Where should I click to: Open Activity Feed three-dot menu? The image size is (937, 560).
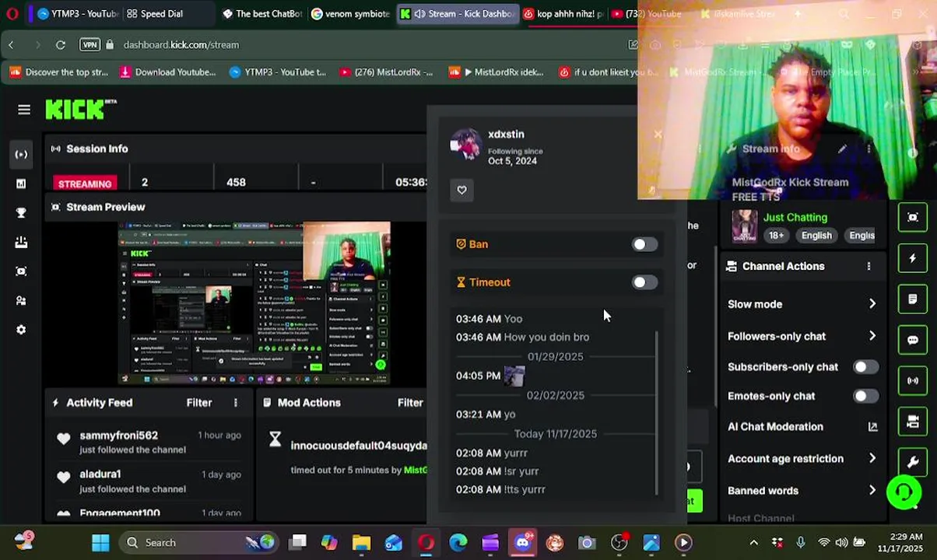pos(236,403)
